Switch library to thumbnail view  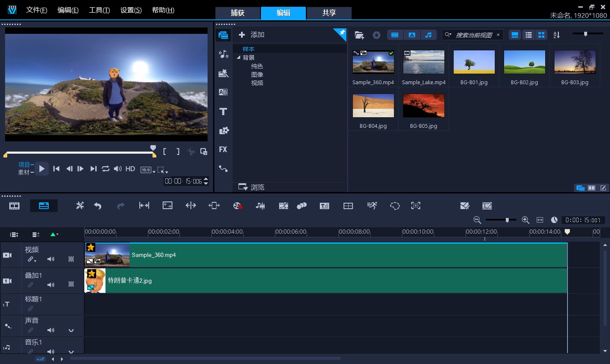pyautogui.click(x=541, y=35)
